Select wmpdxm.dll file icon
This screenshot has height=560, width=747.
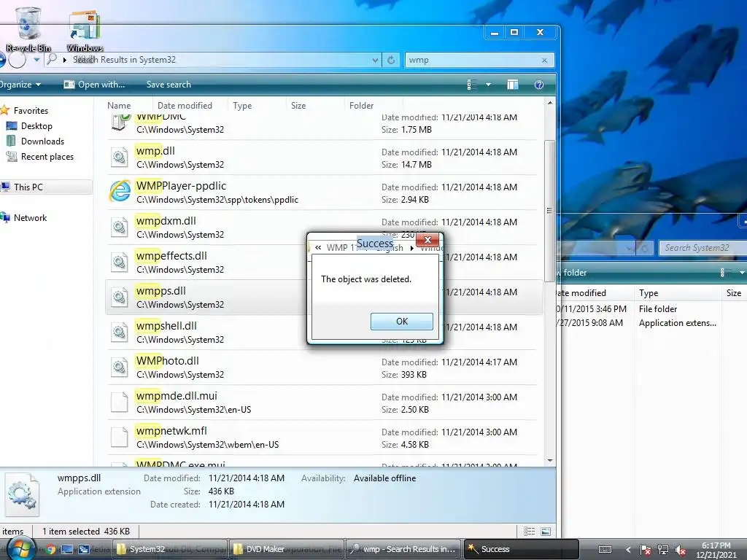pos(119,227)
